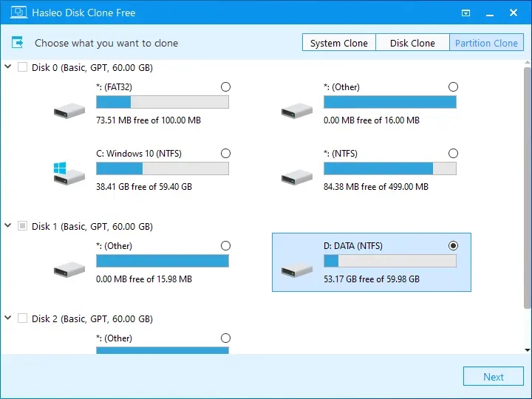Click '53.17 GB free of 59.98 GB' text
This screenshot has width=532, height=399.
[x=372, y=279]
